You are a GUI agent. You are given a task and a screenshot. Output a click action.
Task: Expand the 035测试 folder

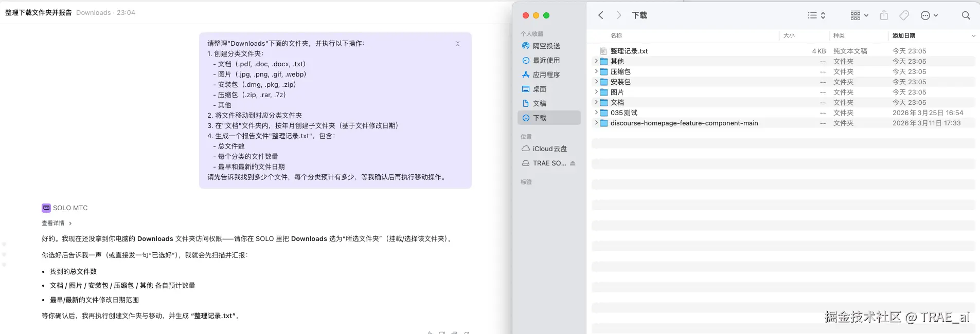596,113
